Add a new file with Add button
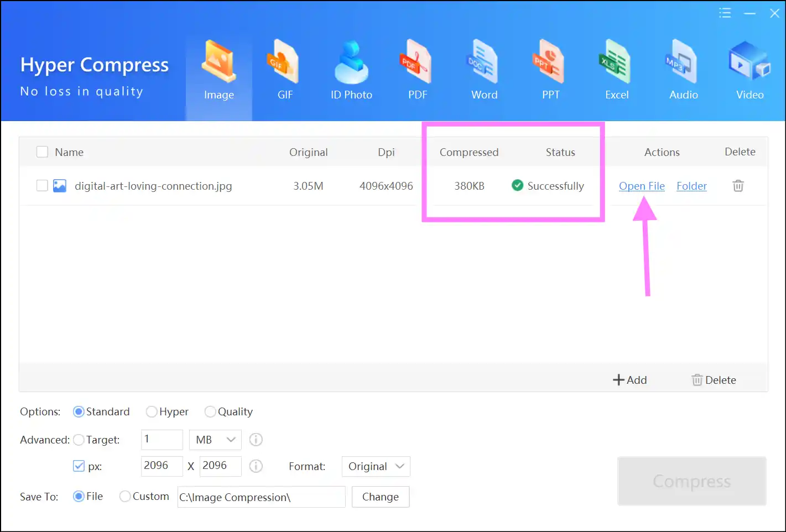This screenshot has height=532, width=786. click(x=630, y=380)
